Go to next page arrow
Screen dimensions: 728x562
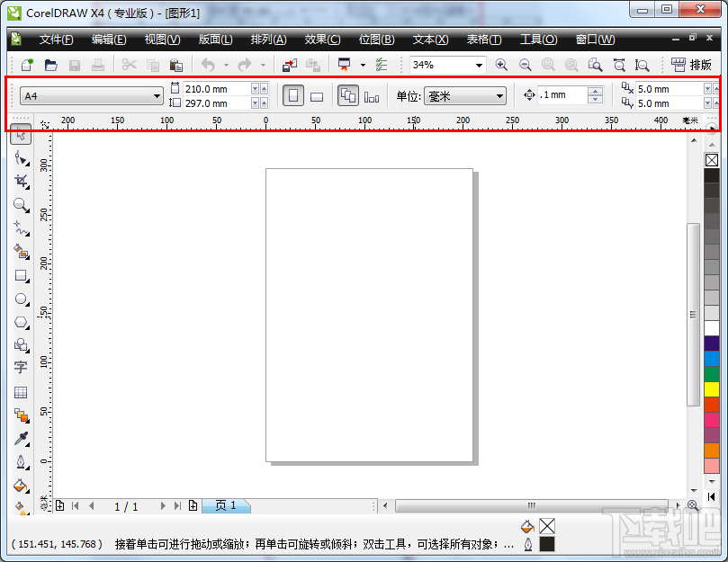163,506
